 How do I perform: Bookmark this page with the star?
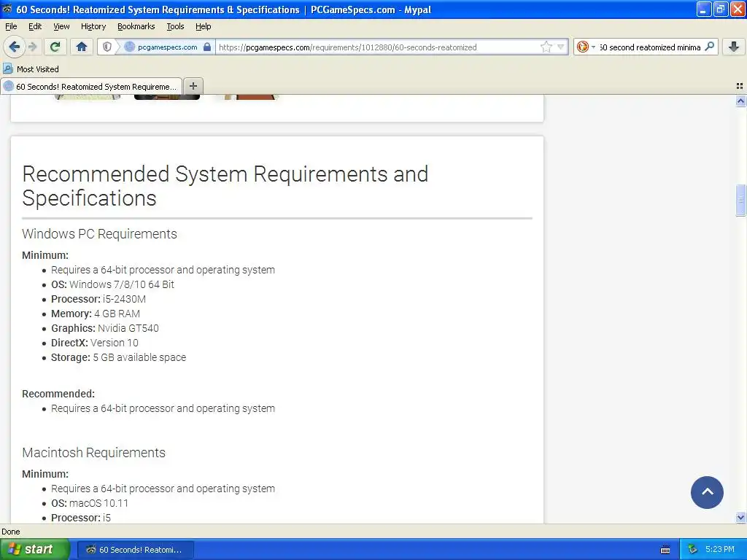546,47
